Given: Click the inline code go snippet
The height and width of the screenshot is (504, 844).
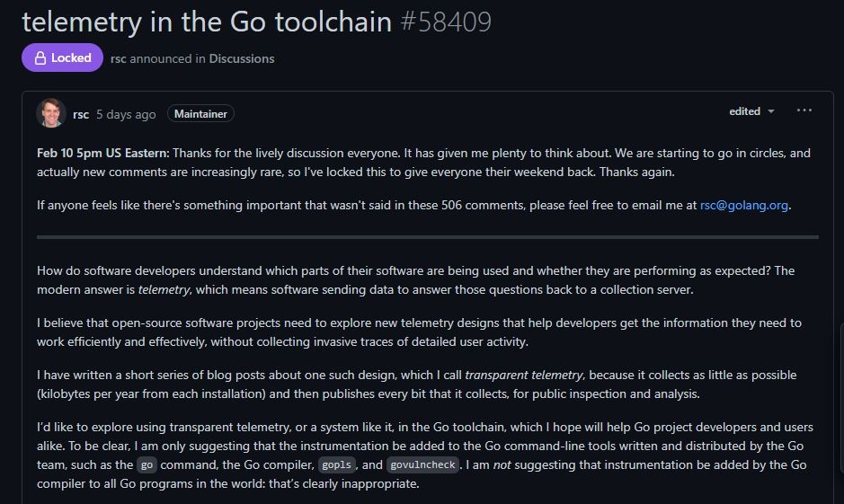Looking at the screenshot, I should click(147, 465).
